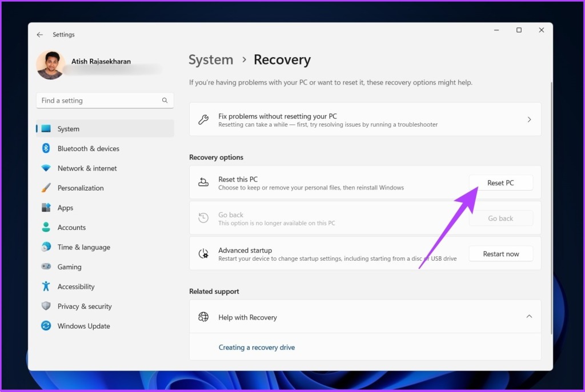Viewport: 585px width, 392px height.
Task: Collapse the Help with Recovery section
Action: point(529,316)
